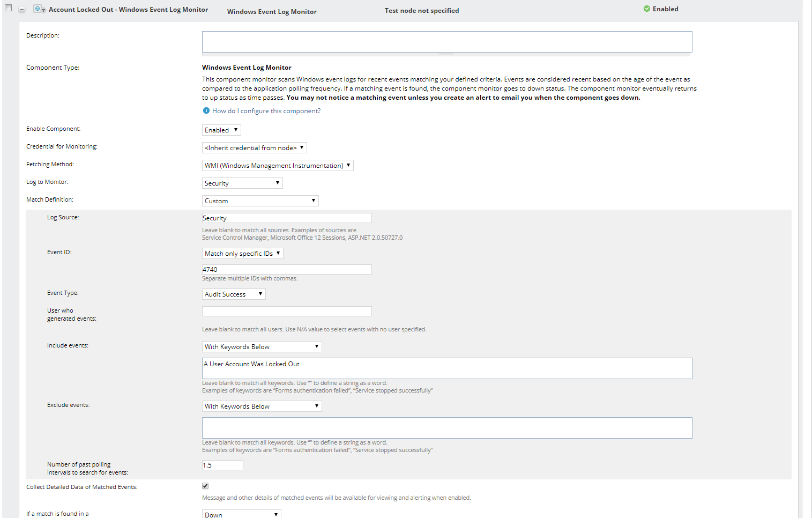
Task: Click the 'Account Locked Out - Windows Event Log Monitor' title
Action: click(x=128, y=10)
